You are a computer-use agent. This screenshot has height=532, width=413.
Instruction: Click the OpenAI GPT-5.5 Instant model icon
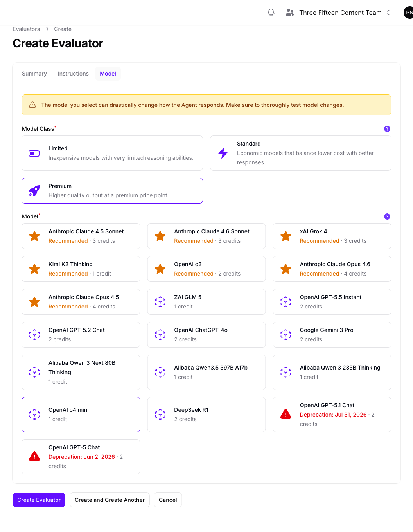pyautogui.click(x=286, y=302)
